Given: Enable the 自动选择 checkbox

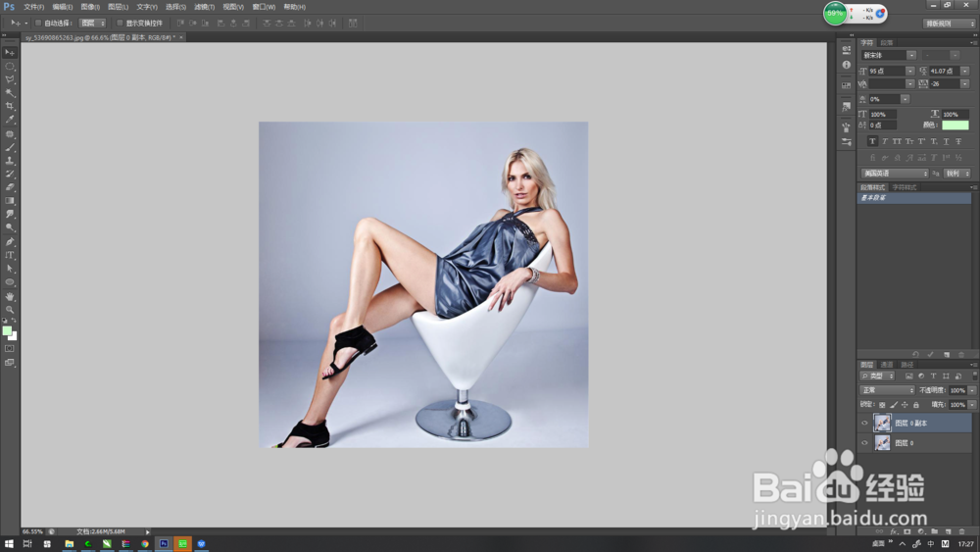Looking at the screenshot, I should [x=38, y=24].
